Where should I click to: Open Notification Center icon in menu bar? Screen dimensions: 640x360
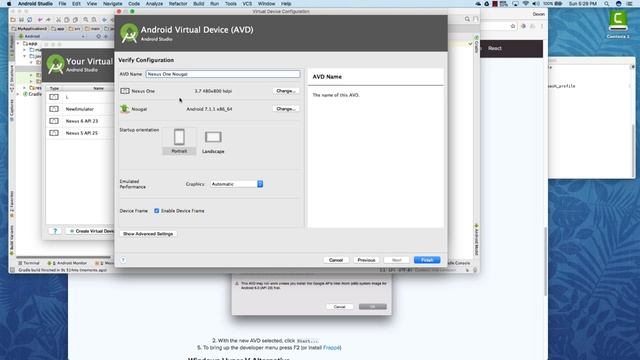coord(630,4)
